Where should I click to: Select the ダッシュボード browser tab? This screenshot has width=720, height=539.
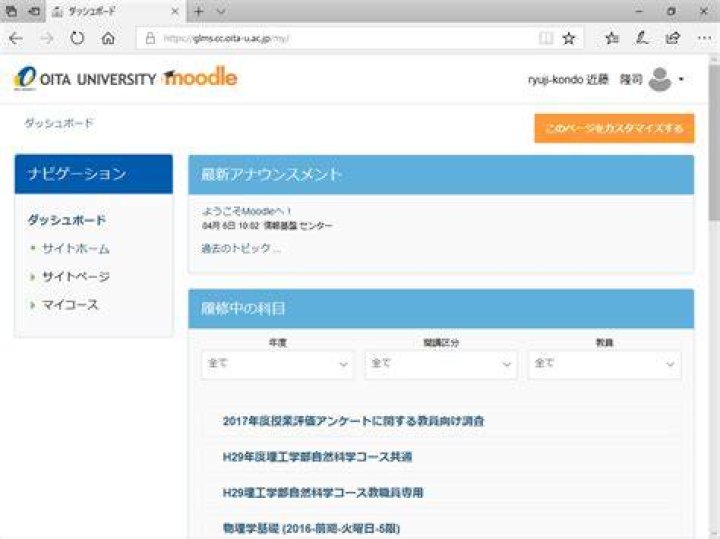point(115,11)
